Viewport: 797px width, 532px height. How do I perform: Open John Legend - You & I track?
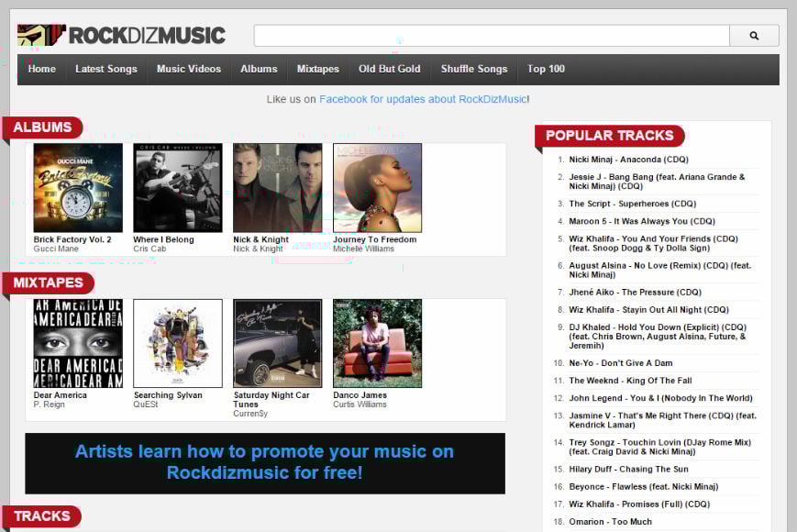tap(660, 398)
